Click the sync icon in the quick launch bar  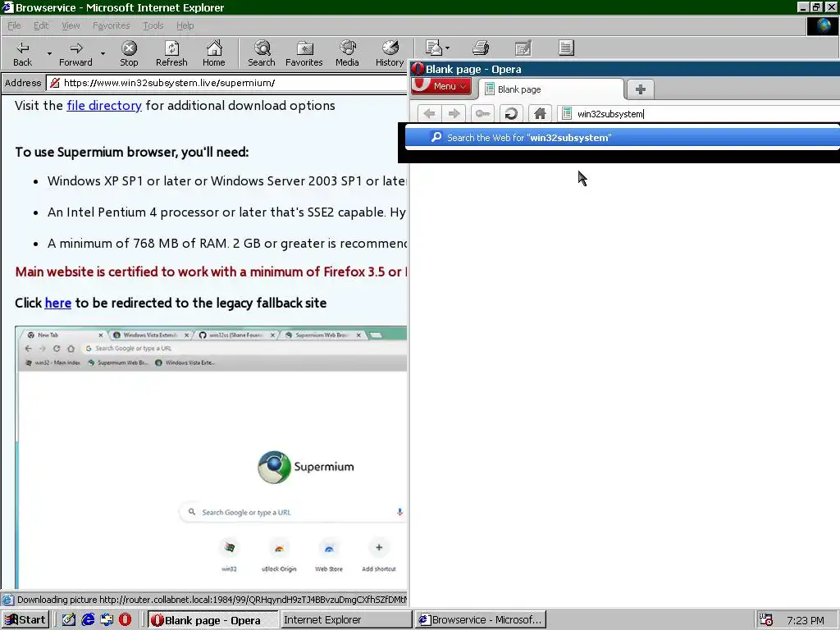pyautogui.click(x=107, y=620)
